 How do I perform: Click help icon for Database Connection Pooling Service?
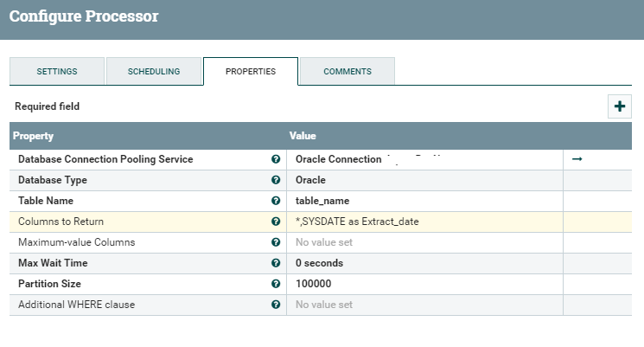coord(276,159)
